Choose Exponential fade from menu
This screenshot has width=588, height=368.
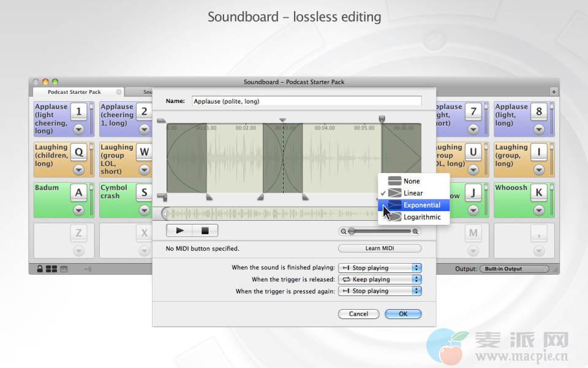tap(421, 205)
